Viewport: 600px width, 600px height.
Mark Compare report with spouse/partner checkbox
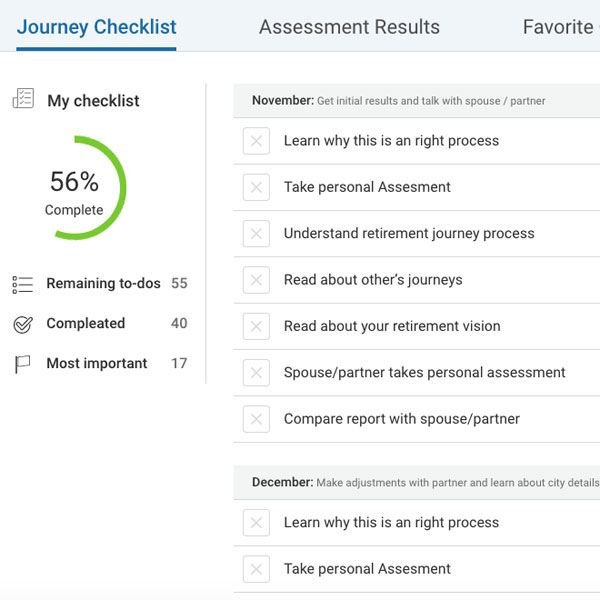pyautogui.click(x=256, y=419)
